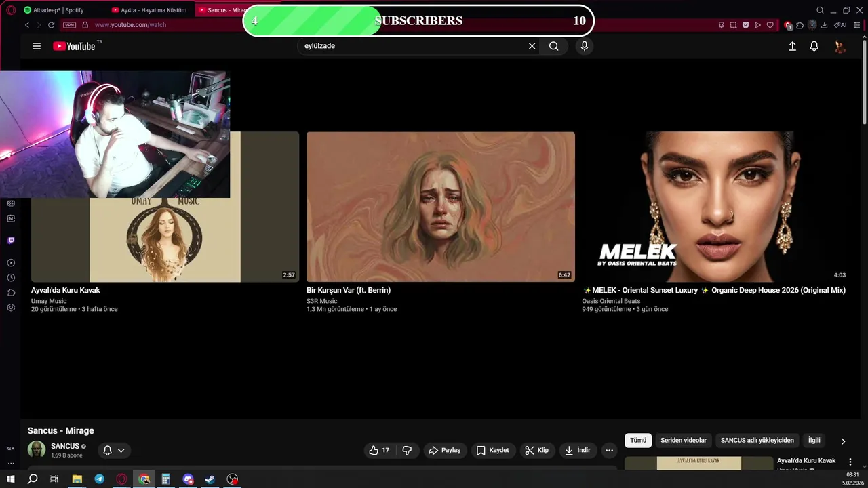This screenshot has height=488, width=868.
Task: Bookmark the page with the heart icon
Action: pyautogui.click(x=770, y=25)
